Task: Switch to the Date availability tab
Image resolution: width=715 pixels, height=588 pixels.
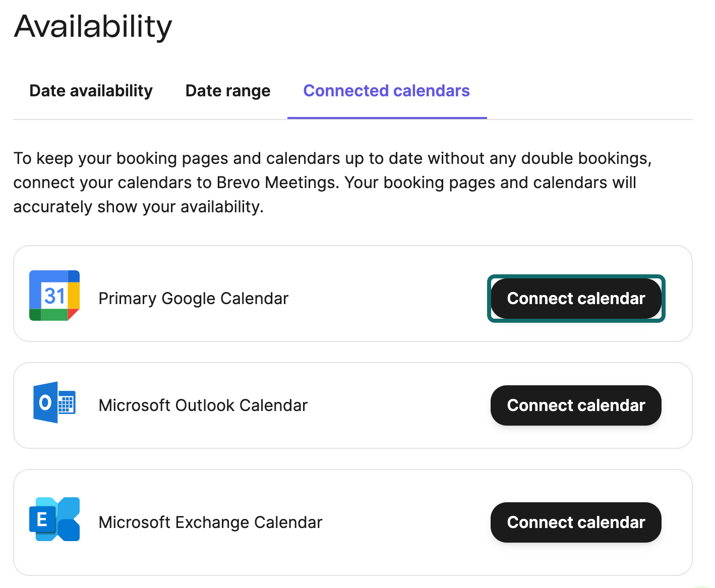Action: point(91,91)
